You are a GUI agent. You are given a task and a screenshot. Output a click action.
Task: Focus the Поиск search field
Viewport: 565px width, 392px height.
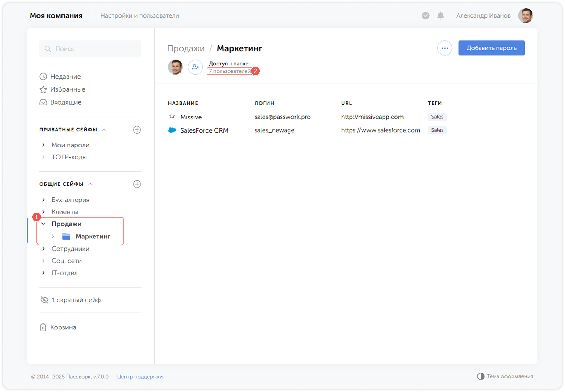click(x=90, y=49)
